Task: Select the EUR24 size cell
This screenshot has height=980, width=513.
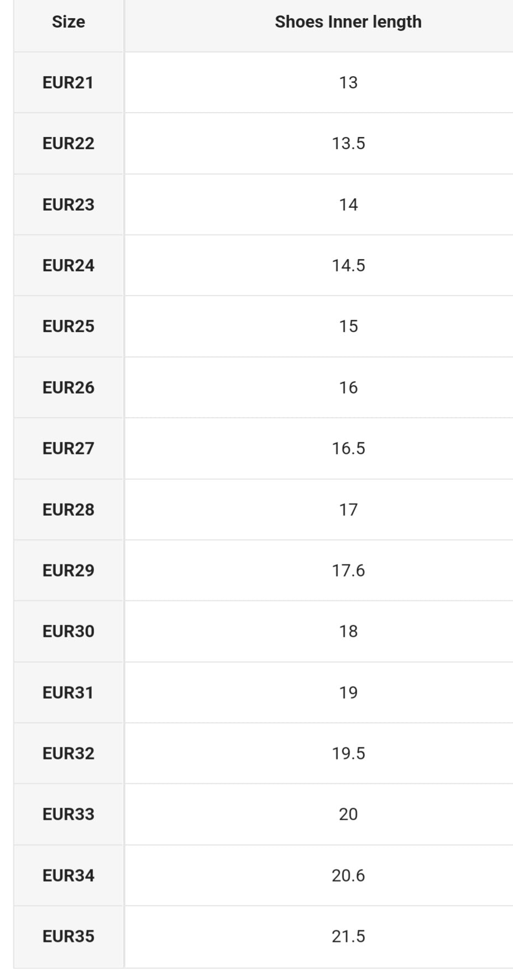Action: coord(69,266)
